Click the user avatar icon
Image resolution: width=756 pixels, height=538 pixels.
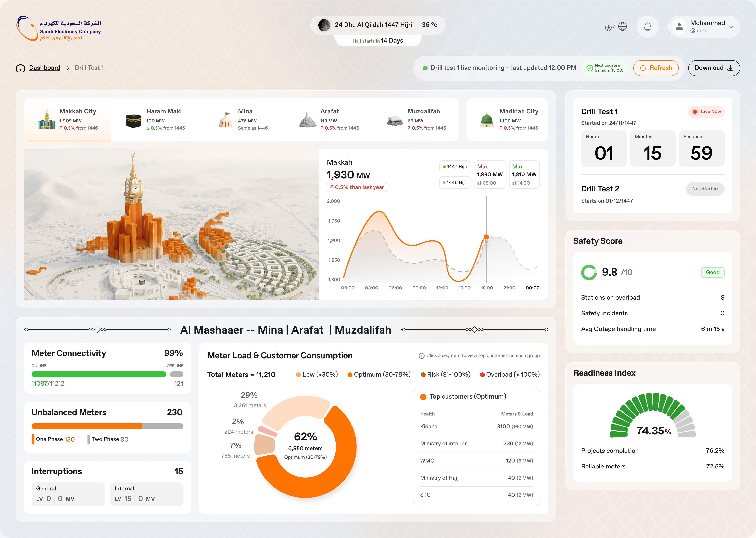pos(679,27)
